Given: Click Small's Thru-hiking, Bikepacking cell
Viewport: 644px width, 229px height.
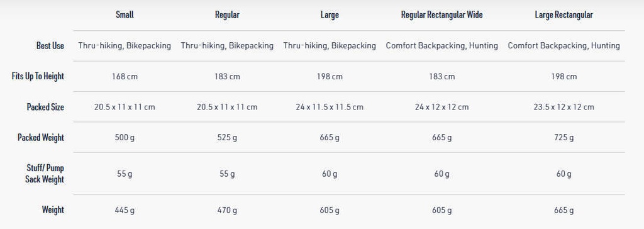Looking at the screenshot, I should click(125, 46).
